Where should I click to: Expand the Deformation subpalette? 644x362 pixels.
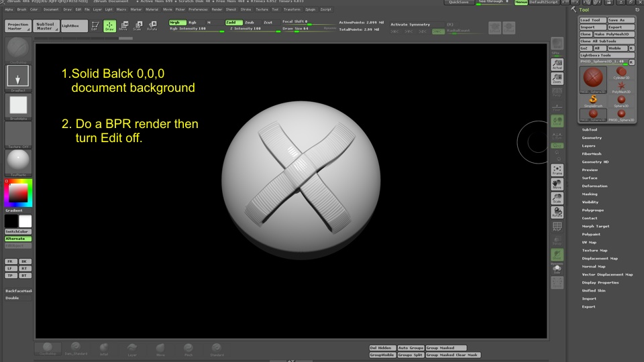click(594, 186)
